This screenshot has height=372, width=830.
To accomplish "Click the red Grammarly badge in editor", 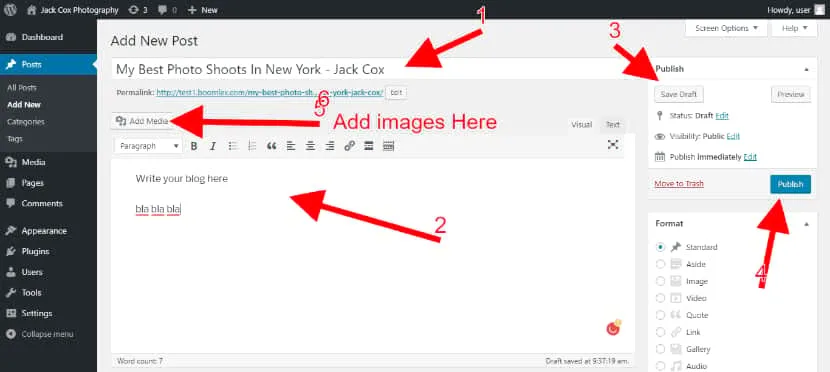I will tap(613, 329).
